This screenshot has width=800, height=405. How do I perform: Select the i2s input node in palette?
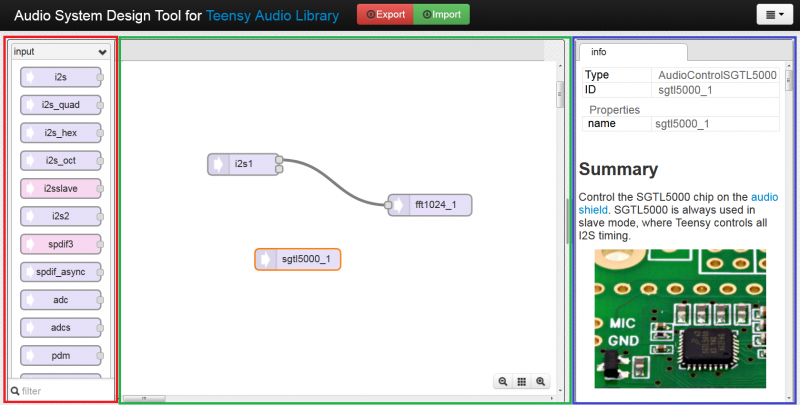point(61,77)
